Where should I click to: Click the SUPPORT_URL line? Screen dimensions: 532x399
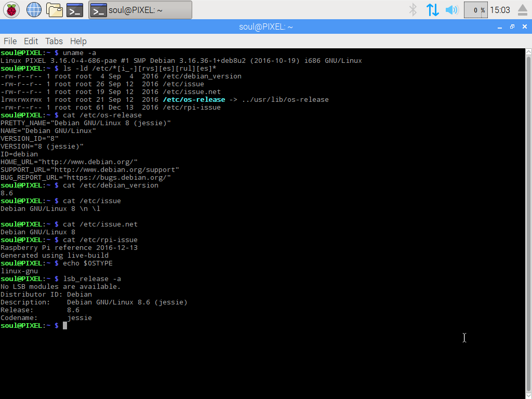click(89, 170)
